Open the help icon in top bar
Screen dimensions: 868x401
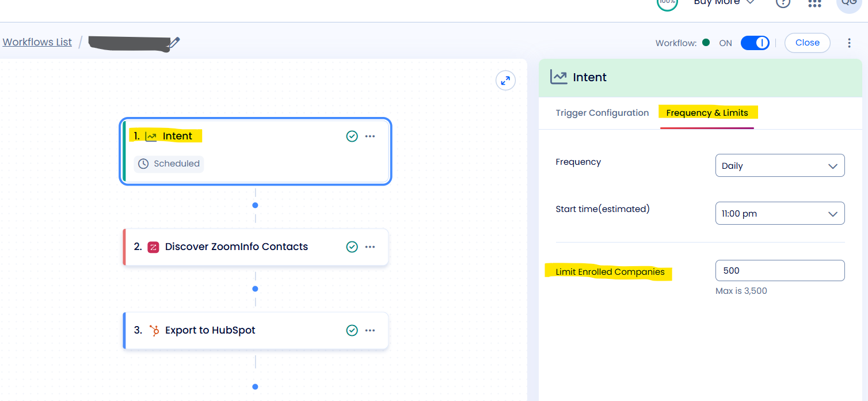coord(783,3)
